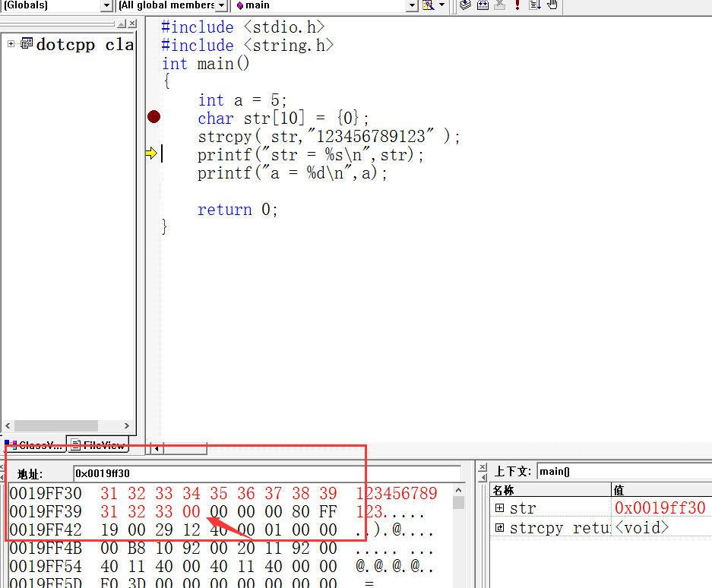Image resolution: width=712 pixels, height=588 pixels.
Task: Click the hand Insert/Remove Breakpoint icon
Action: (x=552, y=5)
